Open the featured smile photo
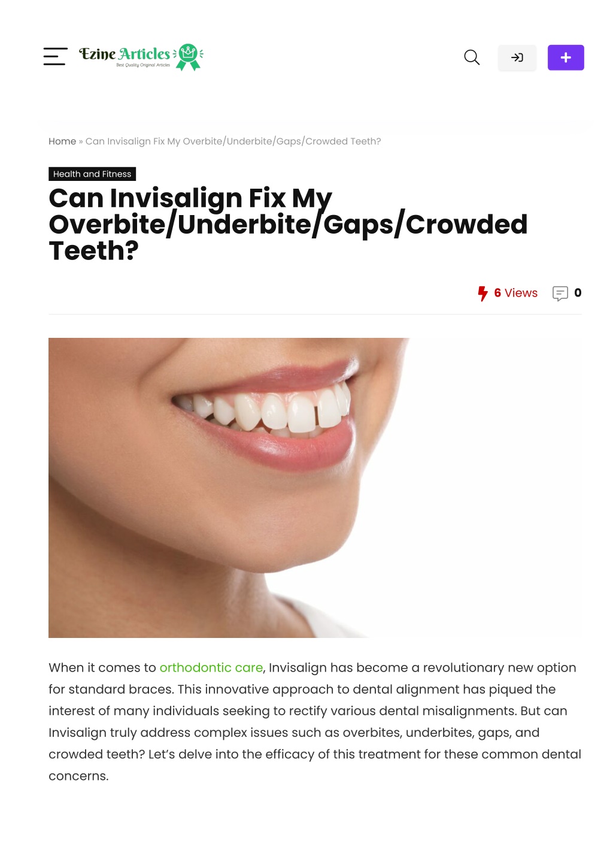Screen dimensions: 613x868 315,488
